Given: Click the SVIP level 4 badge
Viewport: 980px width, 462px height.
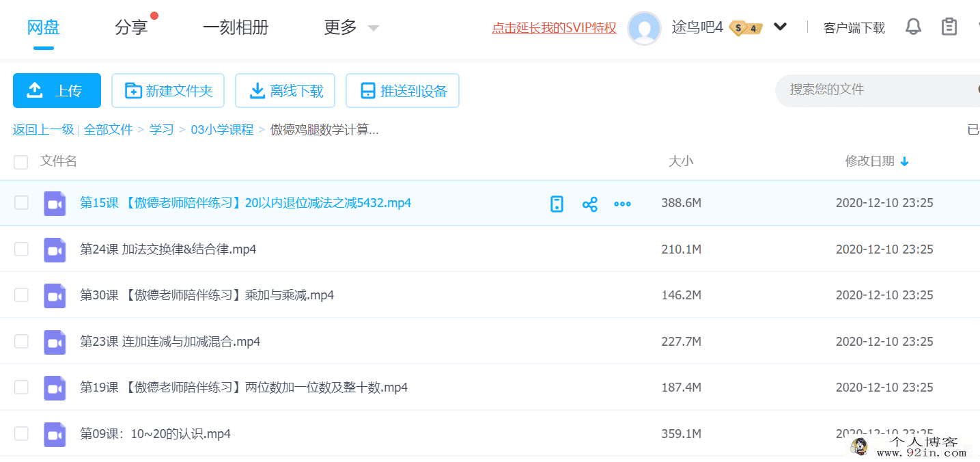Looking at the screenshot, I should pyautogui.click(x=746, y=28).
